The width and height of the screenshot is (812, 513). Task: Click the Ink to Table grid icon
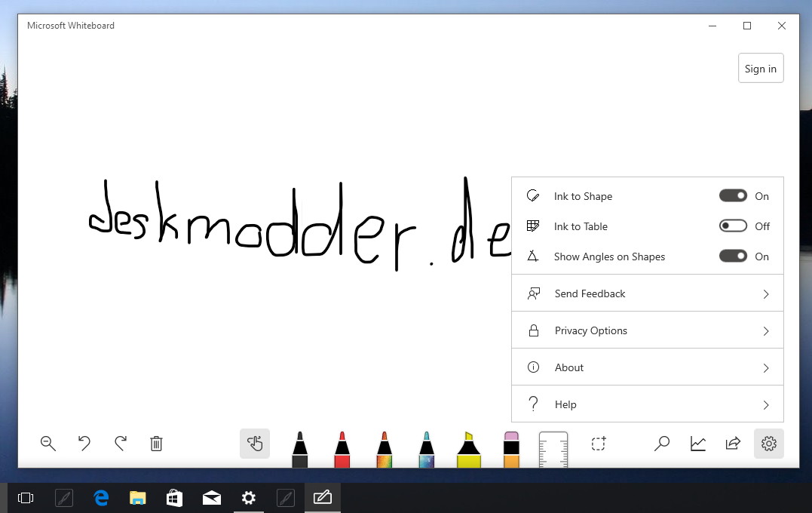(533, 226)
